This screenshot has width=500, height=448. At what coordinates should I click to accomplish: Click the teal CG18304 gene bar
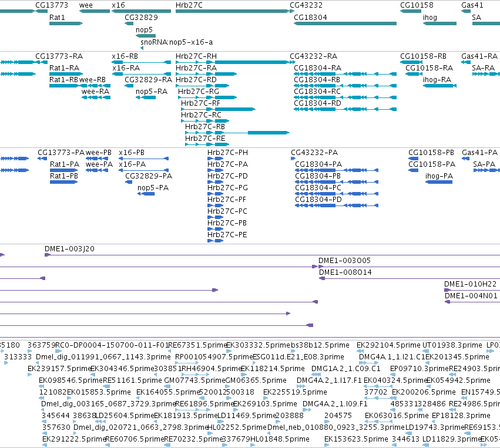[345, 23]
